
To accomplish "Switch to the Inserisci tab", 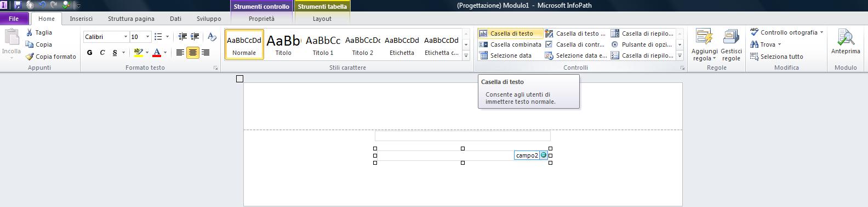I will (x=81, y=19).
